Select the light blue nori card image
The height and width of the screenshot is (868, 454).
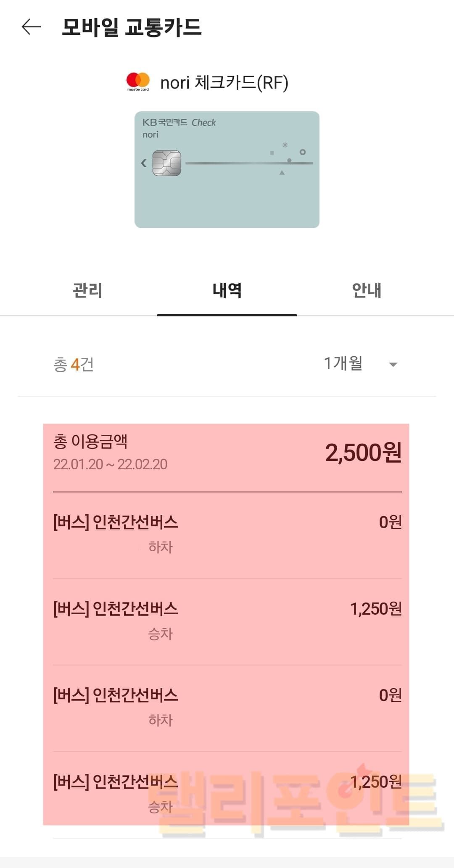point(227,197)
